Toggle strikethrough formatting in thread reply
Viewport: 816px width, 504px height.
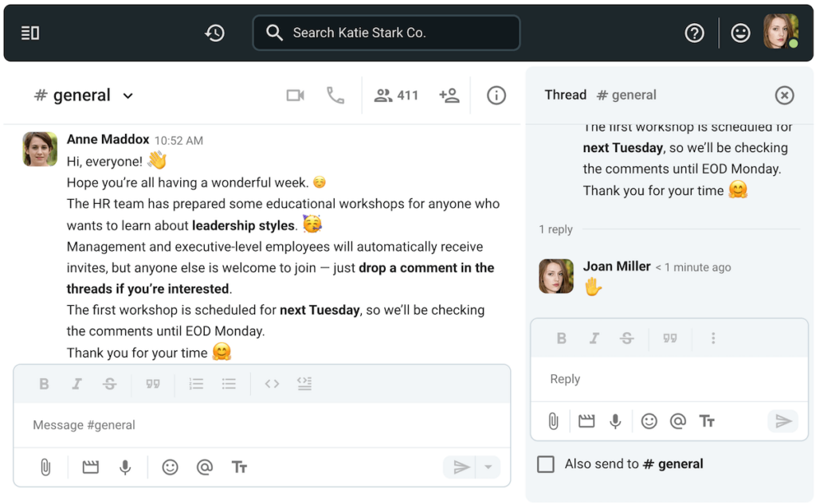(627, 338)
